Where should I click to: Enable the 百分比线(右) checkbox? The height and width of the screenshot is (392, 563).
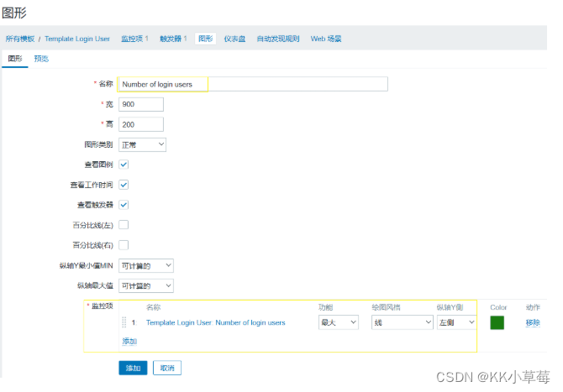[124, 245]
